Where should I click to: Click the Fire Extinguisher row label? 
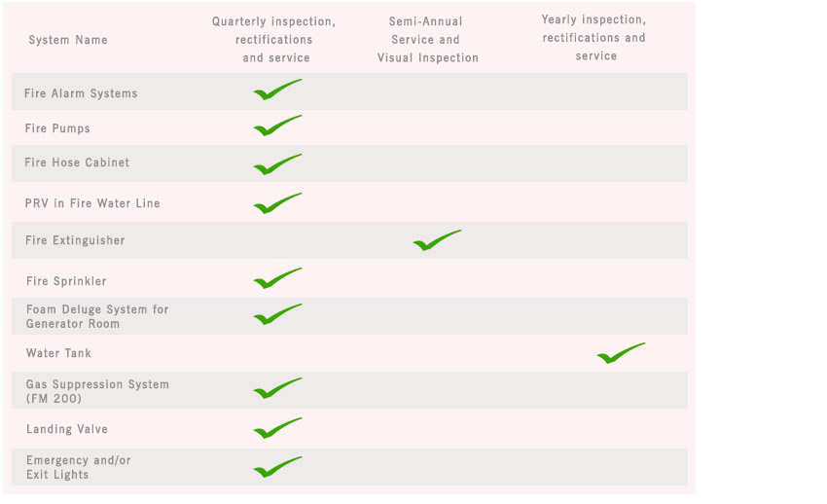75,240
